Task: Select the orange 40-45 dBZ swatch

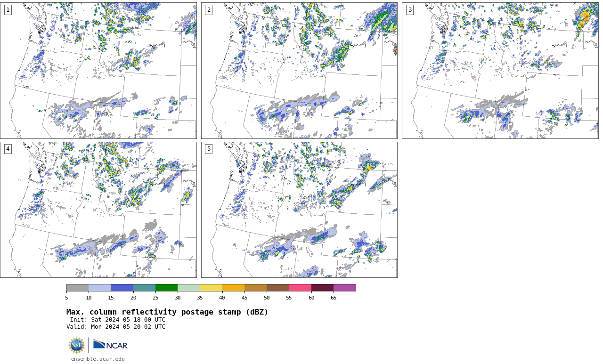Action: pos(233,288)
